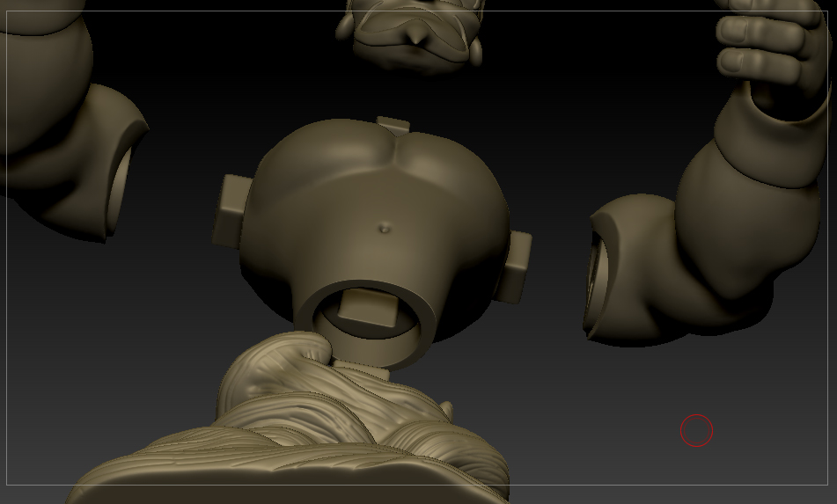This screenshot has height=504, width=837.
Task: Click the square peg on torso's right side
Action: tap(516, 267)
